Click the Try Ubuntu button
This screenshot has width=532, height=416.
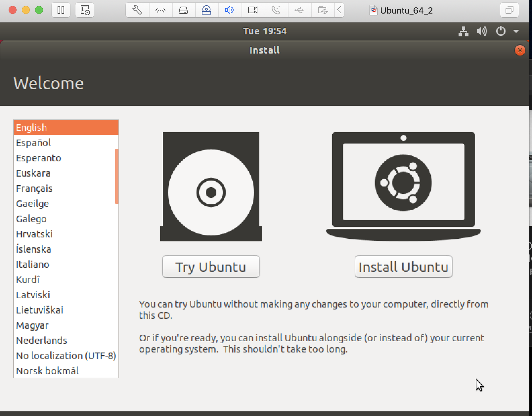click(211, 267)
